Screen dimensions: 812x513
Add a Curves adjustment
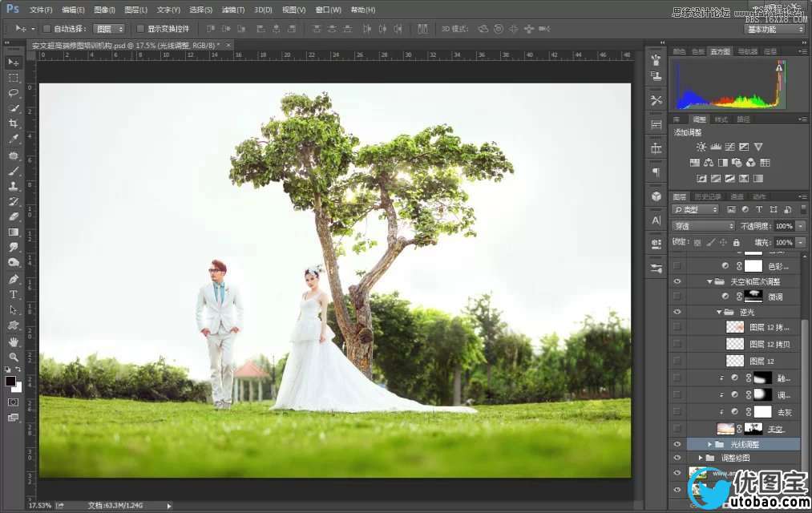(730, 147)
